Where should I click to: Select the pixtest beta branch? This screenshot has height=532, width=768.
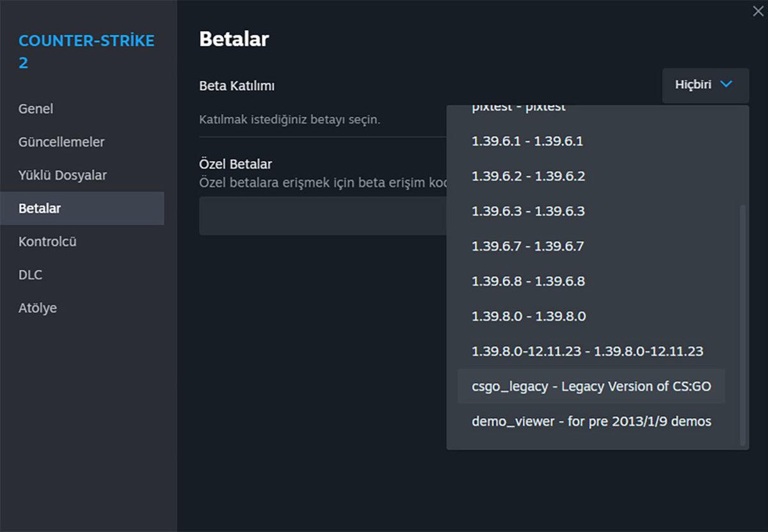[x=518, y=106]
